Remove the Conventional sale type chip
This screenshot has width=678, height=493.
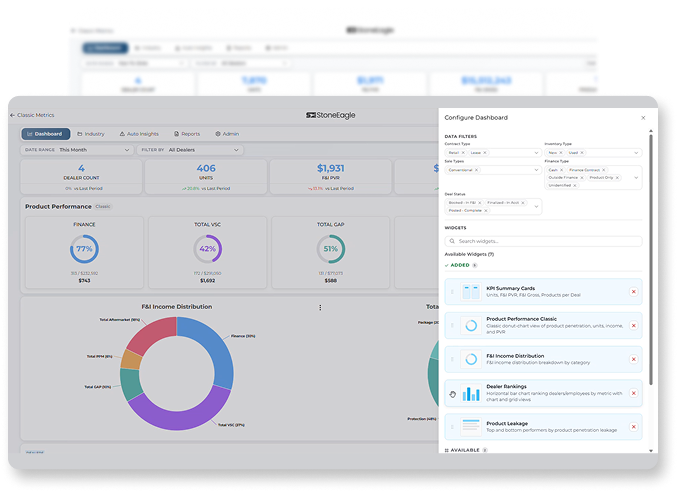[477, 170]
